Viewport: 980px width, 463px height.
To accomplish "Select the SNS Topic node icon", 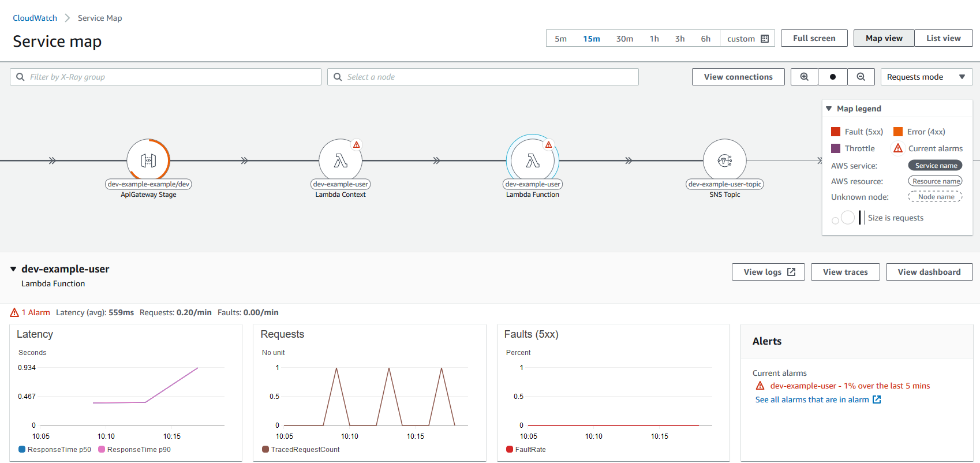I will coord(725,160).
